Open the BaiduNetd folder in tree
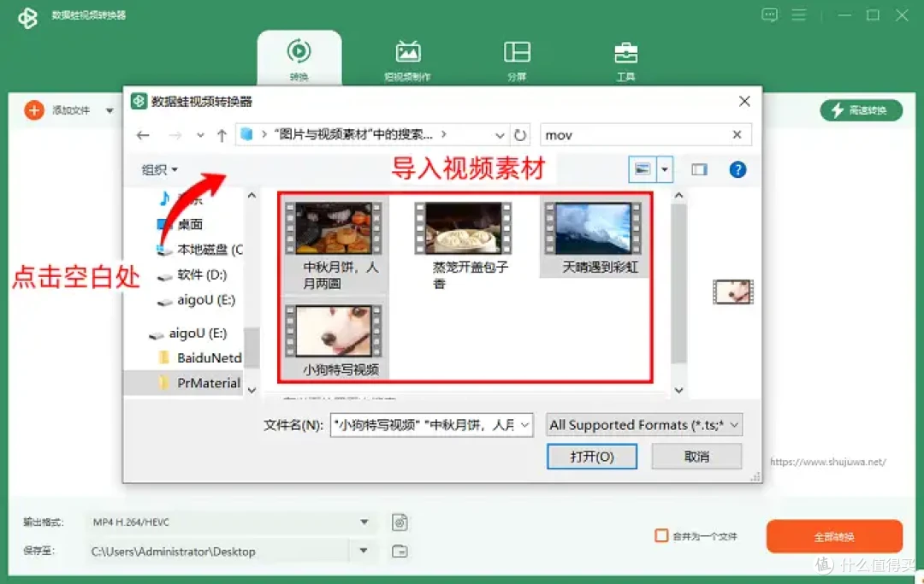 click(x=200, y=358)
